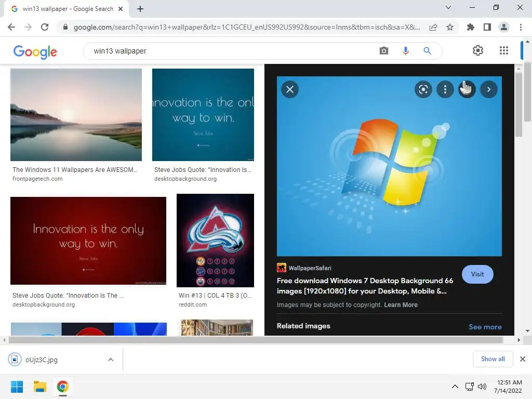The image size is (532, 399).
Task: Click the blue magnifier search button
Action: (427, 51)
